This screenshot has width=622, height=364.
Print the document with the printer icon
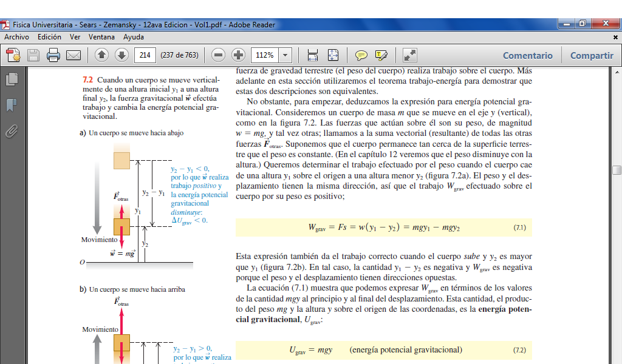click(x=53, y=55)
